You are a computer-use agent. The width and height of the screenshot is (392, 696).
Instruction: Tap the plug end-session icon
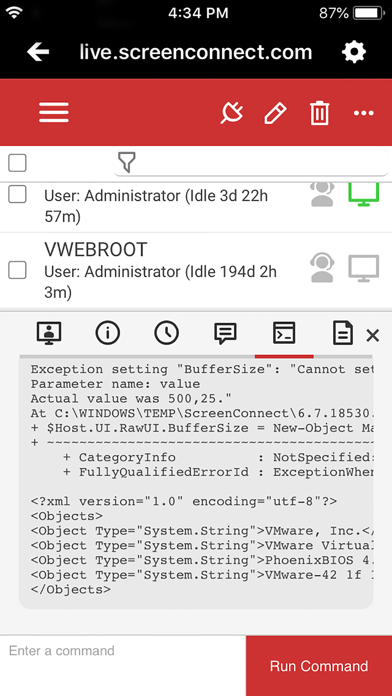point(232,113)
